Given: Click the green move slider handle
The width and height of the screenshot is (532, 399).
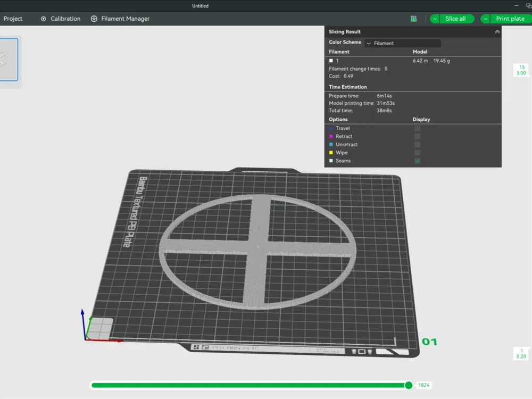Looking at the screenshot, I should [x=409, y=385].
